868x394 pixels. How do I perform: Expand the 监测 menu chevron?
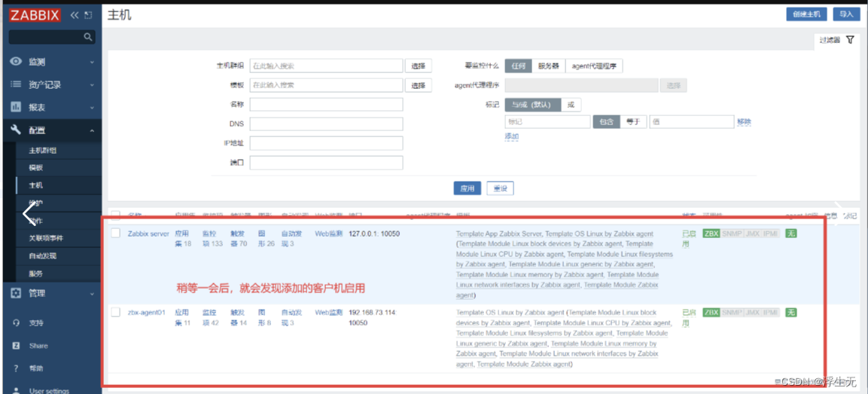point(92,62)
